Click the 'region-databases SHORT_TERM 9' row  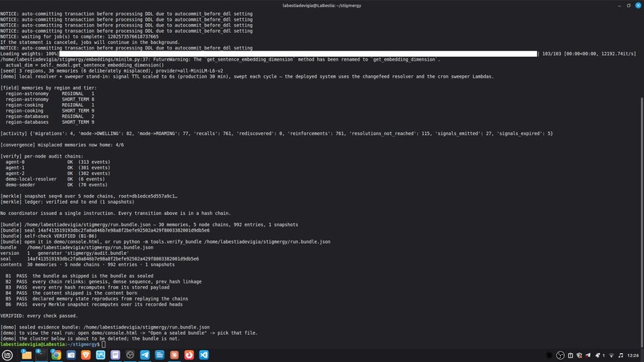(50, 122)
